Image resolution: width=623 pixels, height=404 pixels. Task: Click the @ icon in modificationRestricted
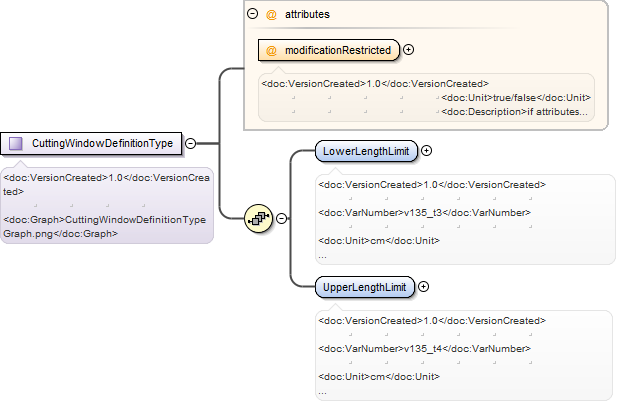click(x=271, y=50)
